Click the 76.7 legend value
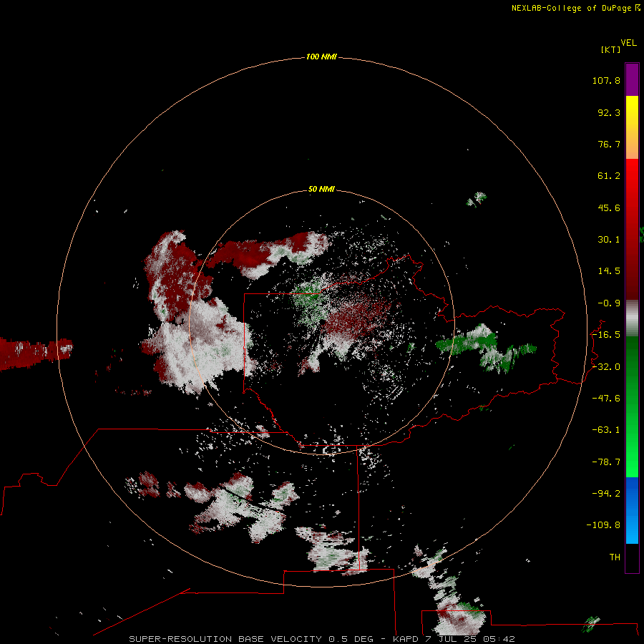Viewport: 644px width, 644px height. click(609, 144)
